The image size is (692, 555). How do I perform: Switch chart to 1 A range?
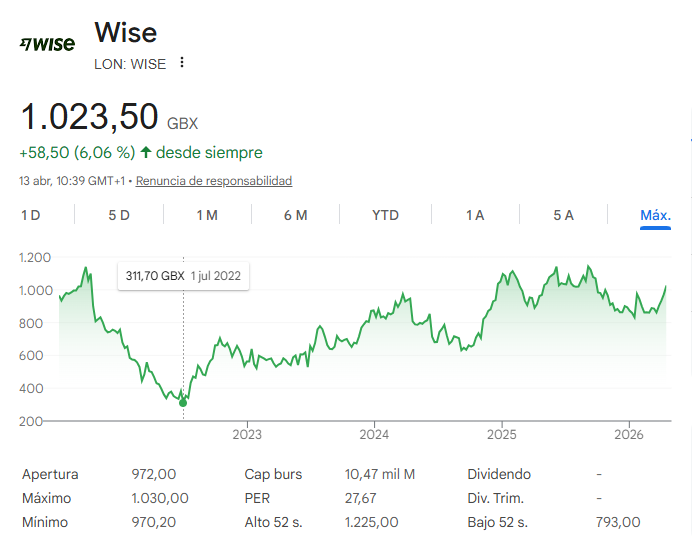click(x=475, y=215)
